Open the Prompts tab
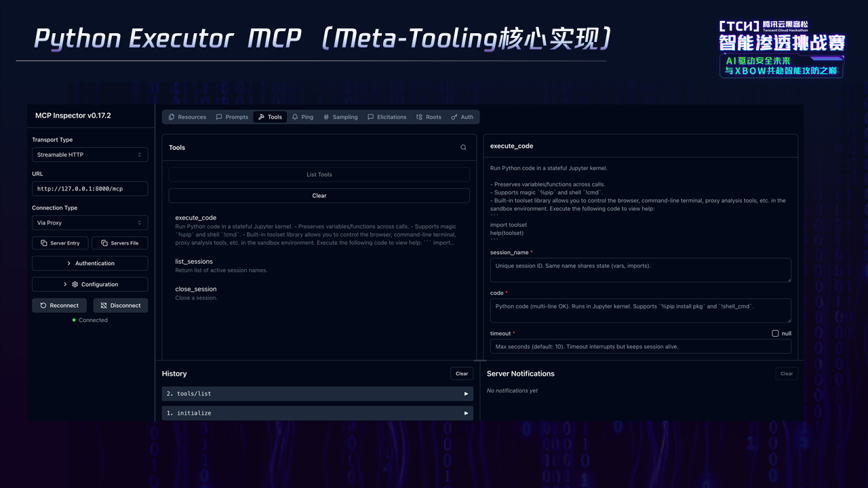The image size is (868, 488). (x=232, y=117)
